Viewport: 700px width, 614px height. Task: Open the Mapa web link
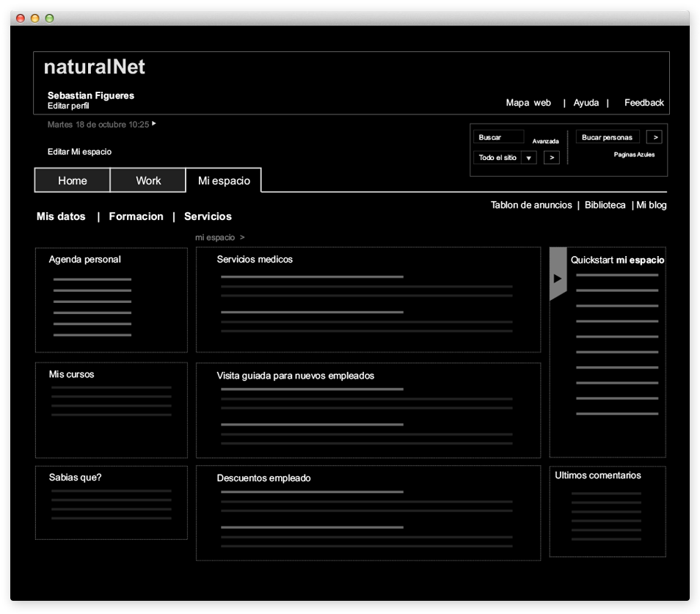click(528, 103)
